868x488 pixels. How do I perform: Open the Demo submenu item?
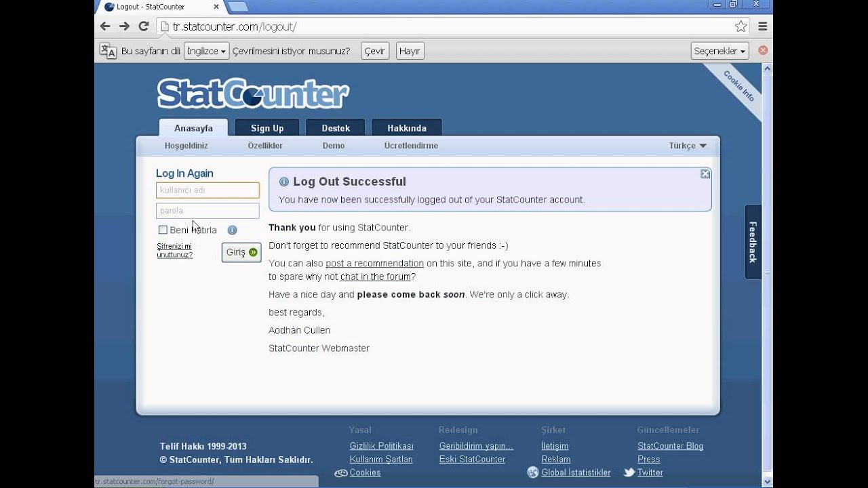pos(334,146)
